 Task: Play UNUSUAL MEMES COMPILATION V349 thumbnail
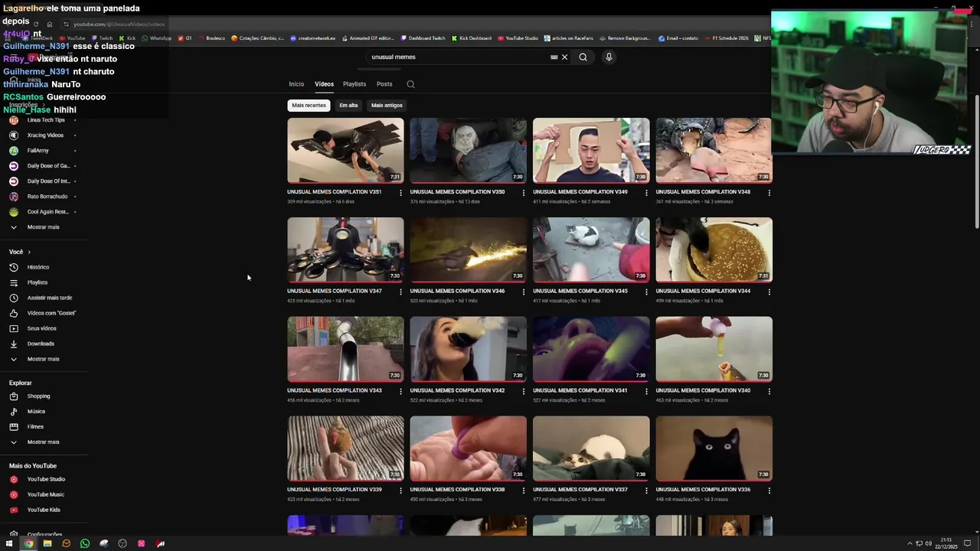pyautogui.click(x=591, y=150)
